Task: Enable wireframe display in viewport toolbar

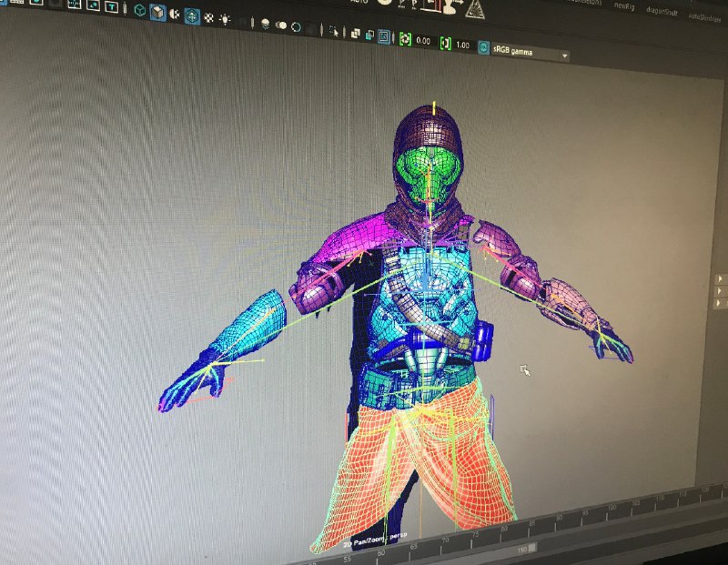Action: pos(140,10)
